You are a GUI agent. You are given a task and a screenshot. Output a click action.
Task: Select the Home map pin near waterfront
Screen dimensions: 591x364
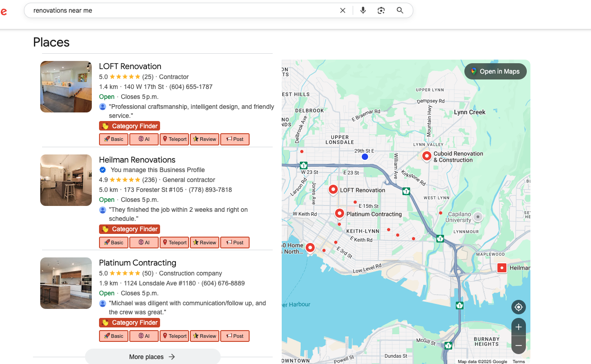pos(310,247)
